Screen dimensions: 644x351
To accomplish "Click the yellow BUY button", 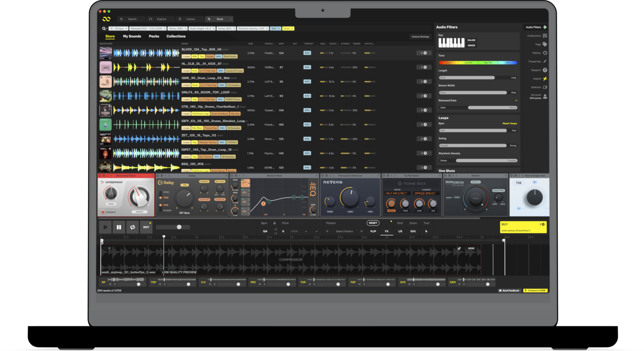I will pyautogui.click(x=523, y=227).
